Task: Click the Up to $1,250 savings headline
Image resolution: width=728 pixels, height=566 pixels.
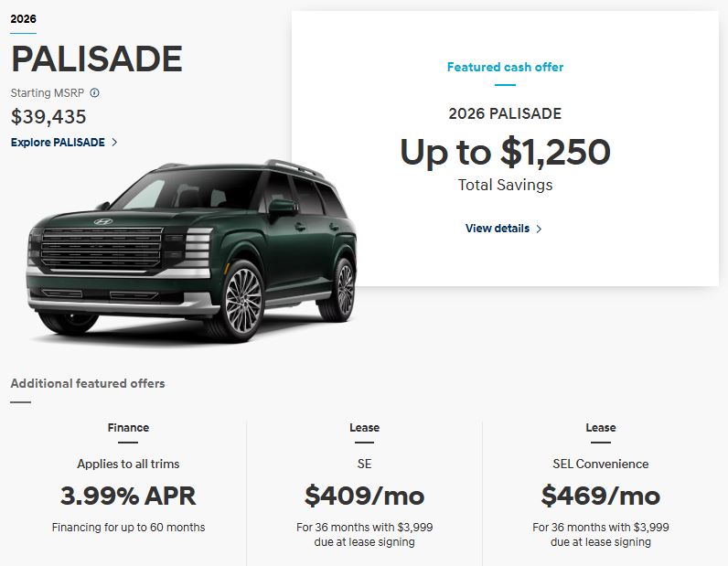Action: [x=505, y=152]
